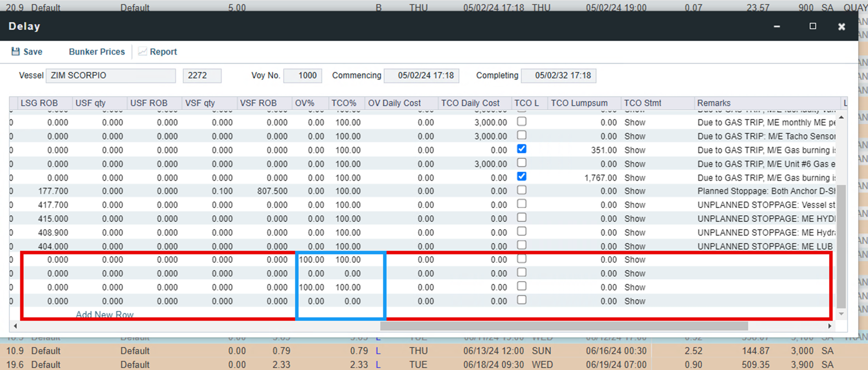Image resolution: width=868 pixels, height=370 pixels.
Task: Click the Report chart icon
Action: pos(142,51)
